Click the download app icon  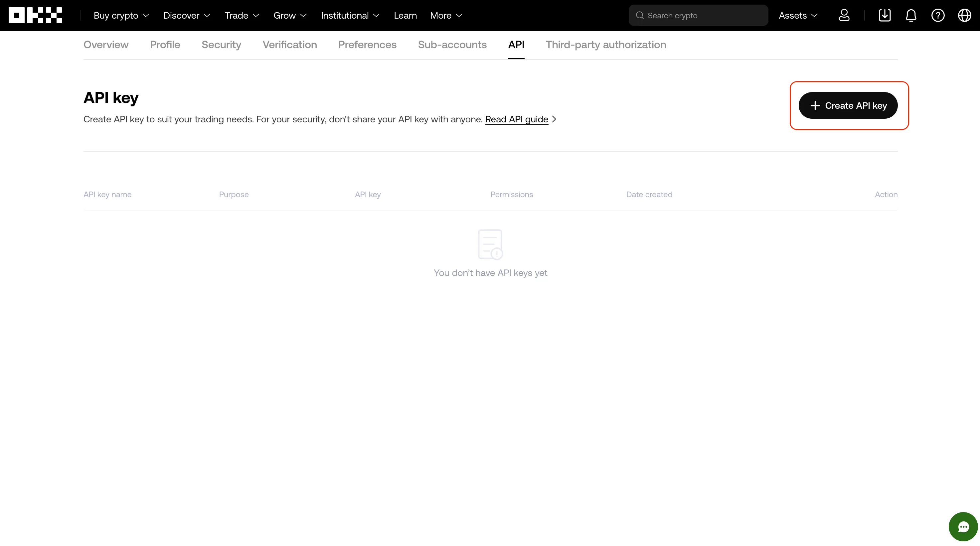(885, 15)
